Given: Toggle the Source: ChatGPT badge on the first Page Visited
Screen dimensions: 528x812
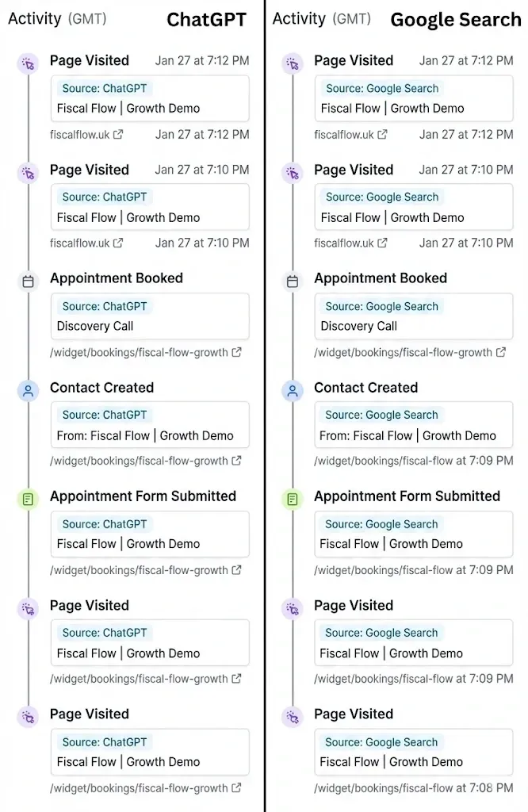Looking at the screenshot, I should pyautogui.click(x=104, y=88).
